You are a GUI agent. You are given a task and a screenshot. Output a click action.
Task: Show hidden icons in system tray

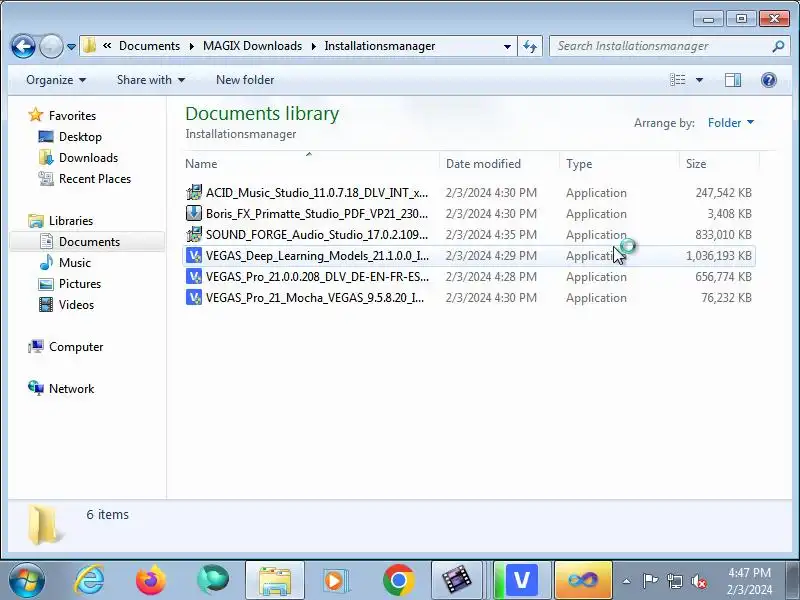pyautogui.click(x=627, y=581)
